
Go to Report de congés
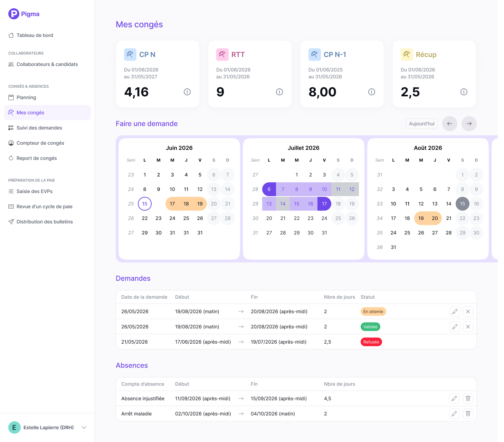[47, 158]
